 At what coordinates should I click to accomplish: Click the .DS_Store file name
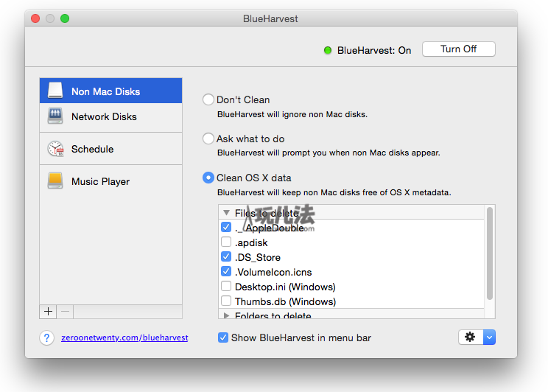pyautogui.click(x=258, y=257)
